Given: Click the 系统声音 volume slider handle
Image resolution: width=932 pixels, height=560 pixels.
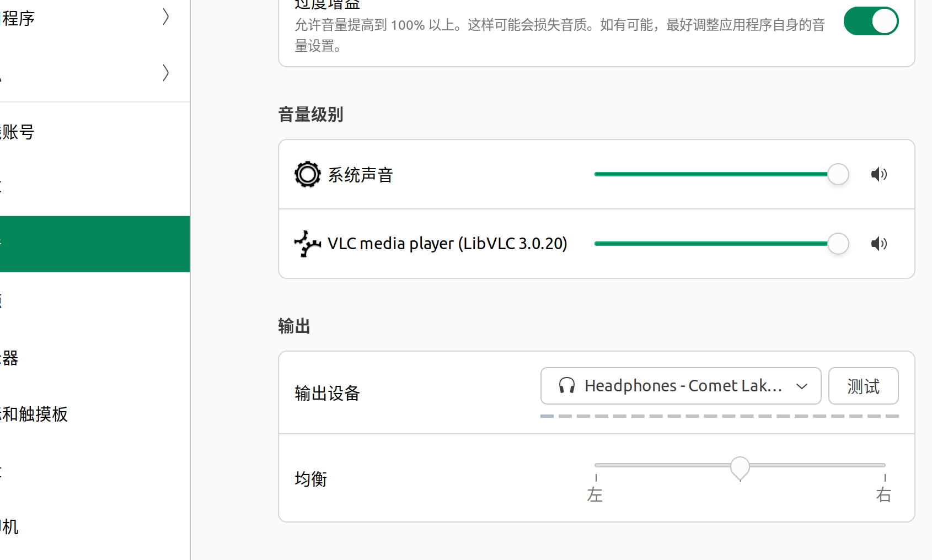Looking at the screenshot, I should point(838,175).
